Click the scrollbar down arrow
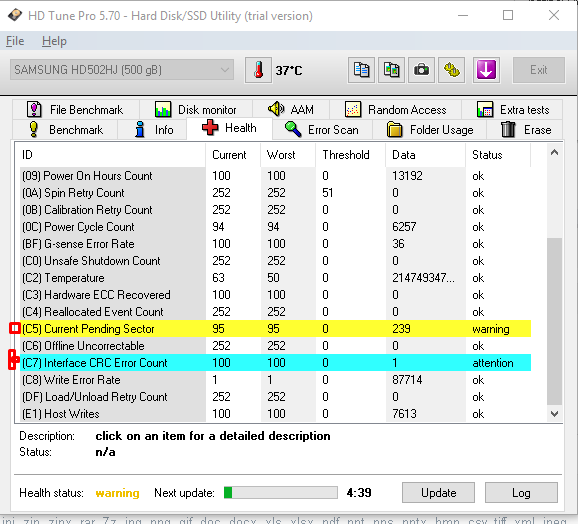This screenshot has height=524, width=578. 554,413
